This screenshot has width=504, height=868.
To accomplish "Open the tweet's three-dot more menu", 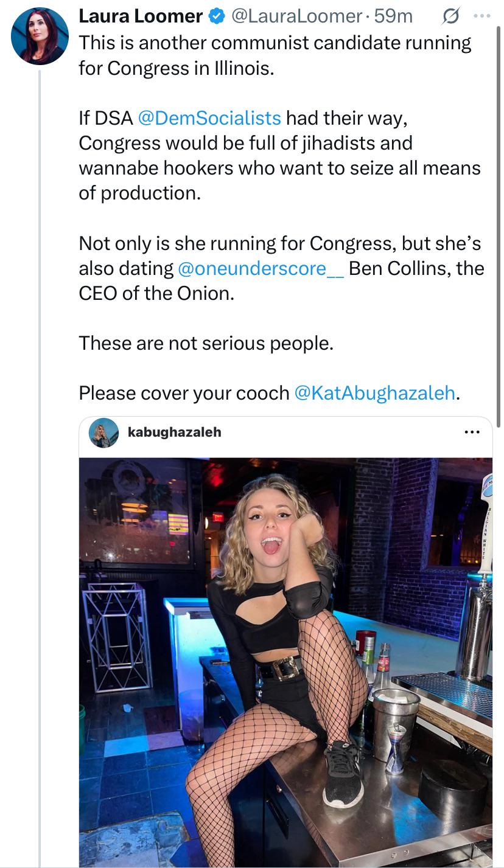I will (481, 16).
